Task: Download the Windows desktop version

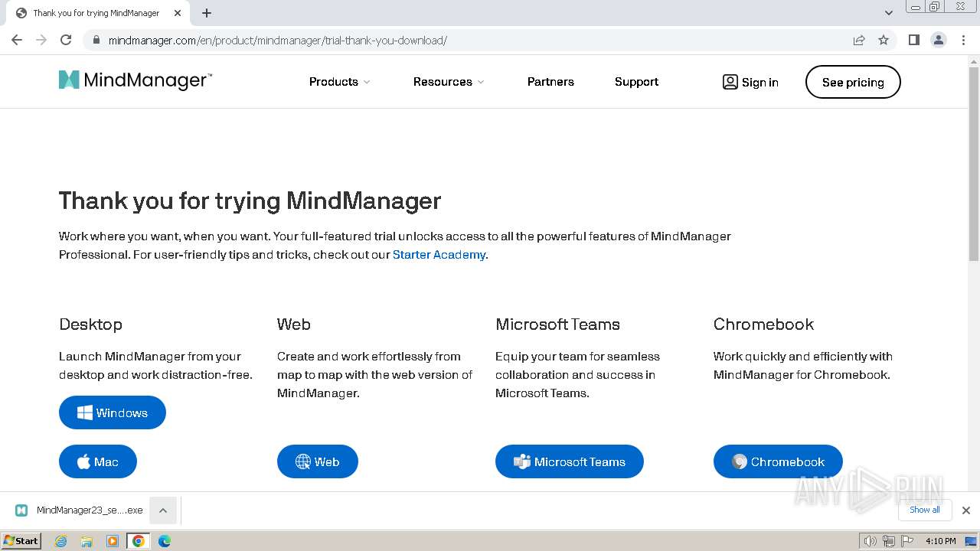Action: point(113,412)
